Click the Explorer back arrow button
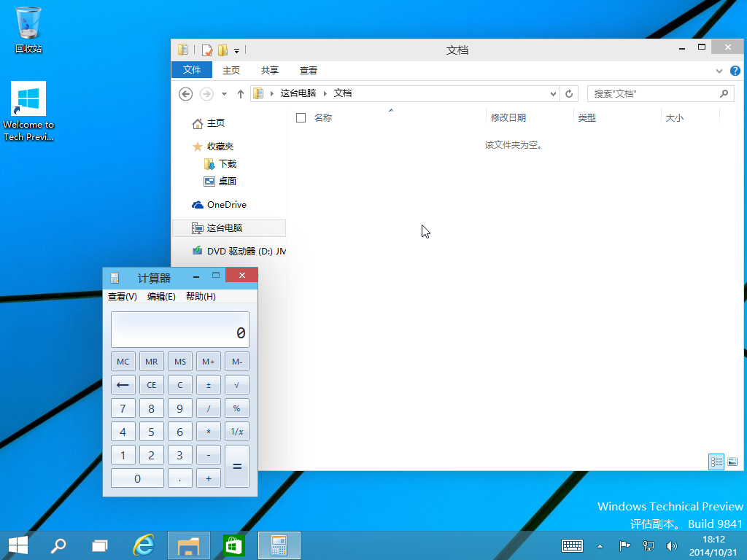The height and width of the screenshot is (560, 747). [185, 94]
